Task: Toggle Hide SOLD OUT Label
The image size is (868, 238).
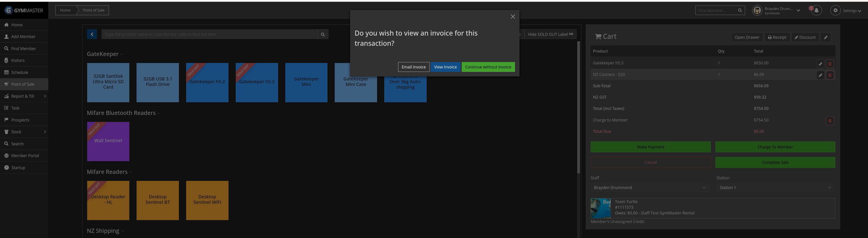Action: (x=550, y=34)
